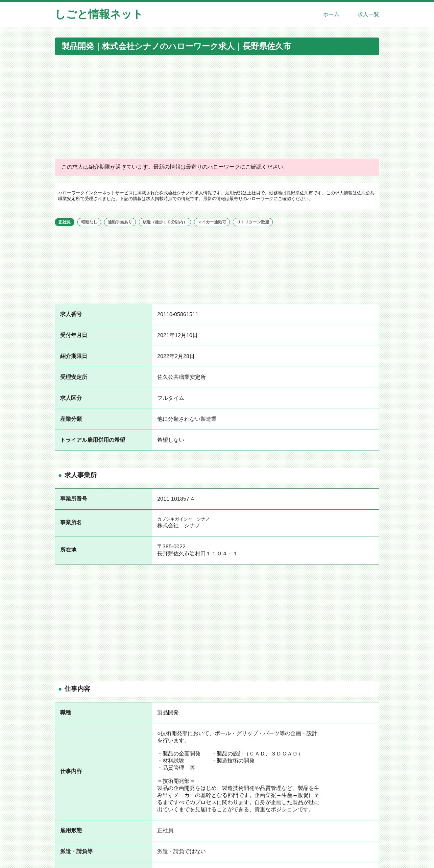The image size is (434, 868).
Task: Click the bullet ・品質管理 等
Action: (176, 768)
